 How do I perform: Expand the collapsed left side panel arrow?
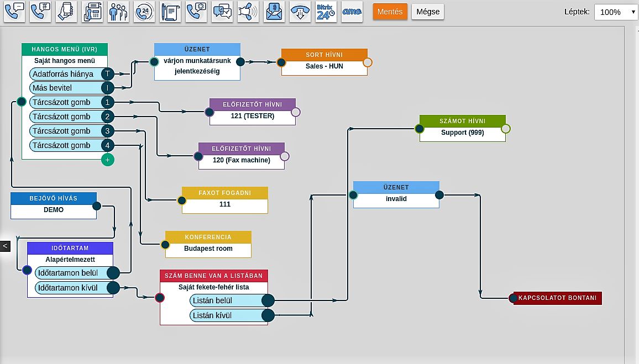tap(5, 246)
